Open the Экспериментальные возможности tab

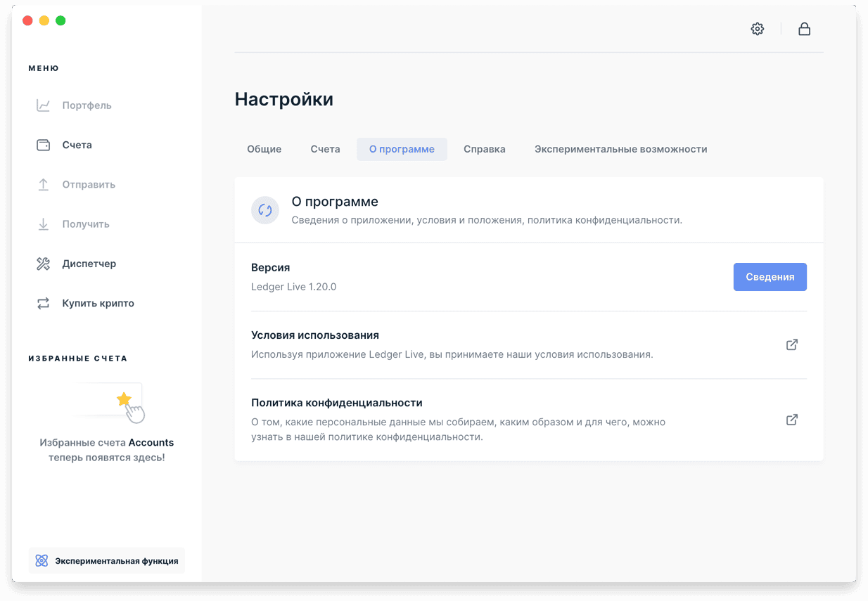pos(621,149)
